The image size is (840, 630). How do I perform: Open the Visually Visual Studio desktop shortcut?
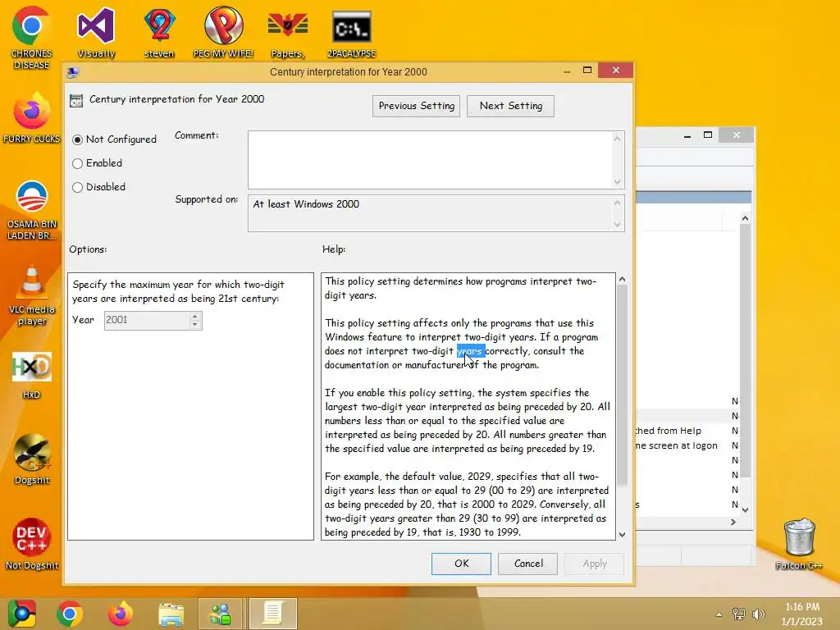(96, 32)
